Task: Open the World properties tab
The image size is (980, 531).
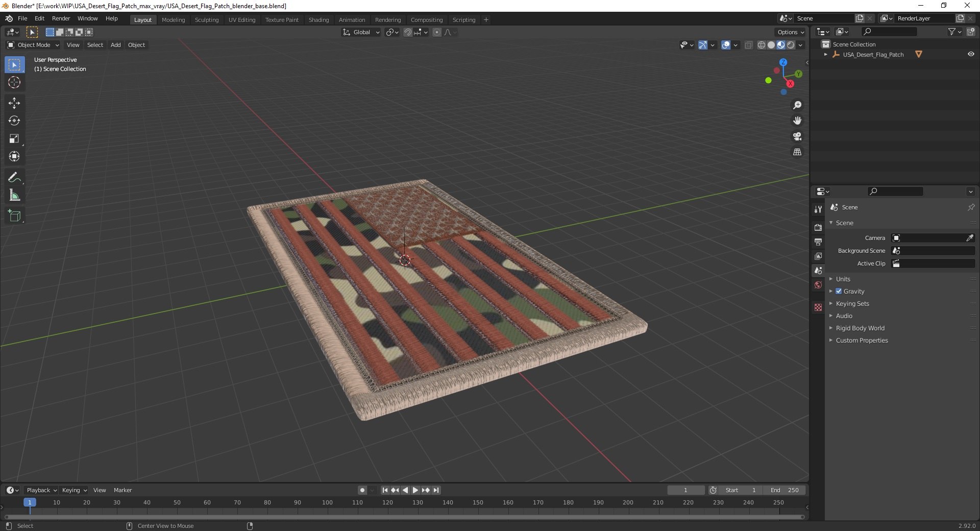Action: [x=818, y=285]
